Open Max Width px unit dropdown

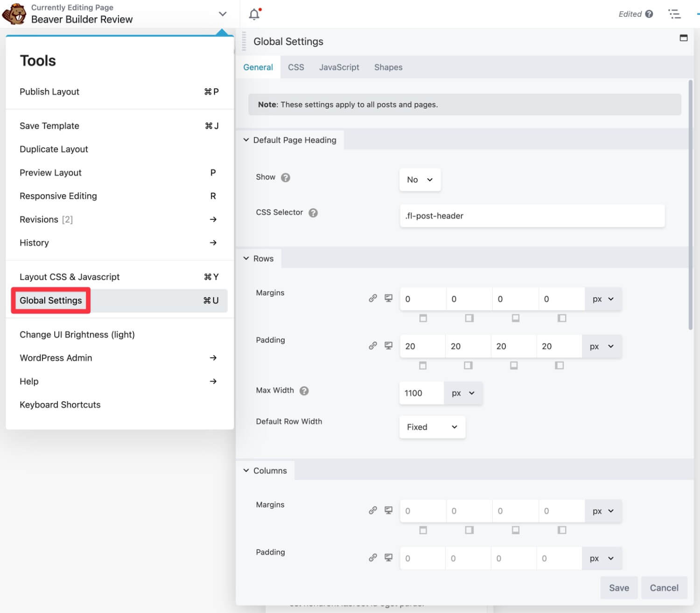(463, 393)
